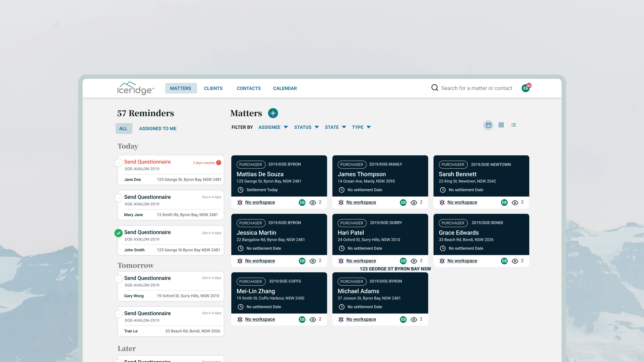
Task: Open No workspace link on Michael Adams
Action: pyautogui.click(x=361, y=319)
